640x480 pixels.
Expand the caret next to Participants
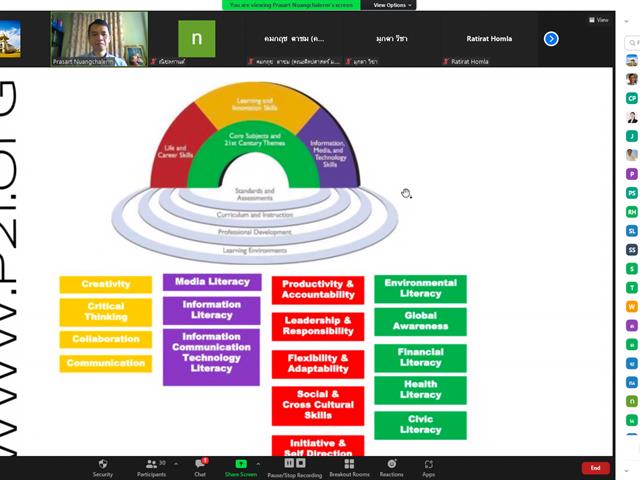point(176,464)
